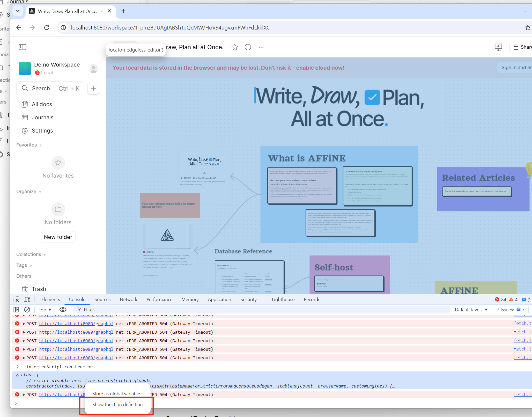The height and width of the screenshot is (417, 532).
Task: Open doc info icon in header
Action: (x=248, y=47)
